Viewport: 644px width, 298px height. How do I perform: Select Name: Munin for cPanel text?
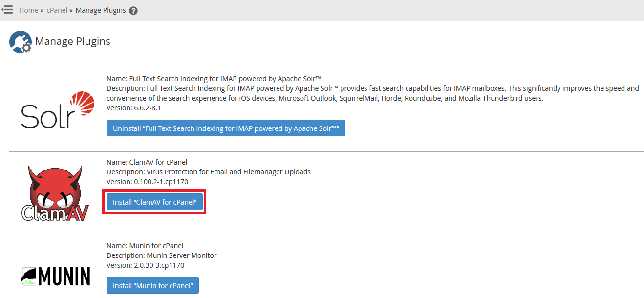(145, 246)
